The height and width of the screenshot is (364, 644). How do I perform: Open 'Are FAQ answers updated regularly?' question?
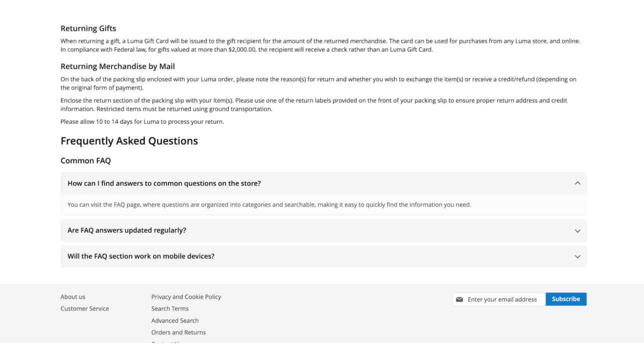tap(126, 230)
